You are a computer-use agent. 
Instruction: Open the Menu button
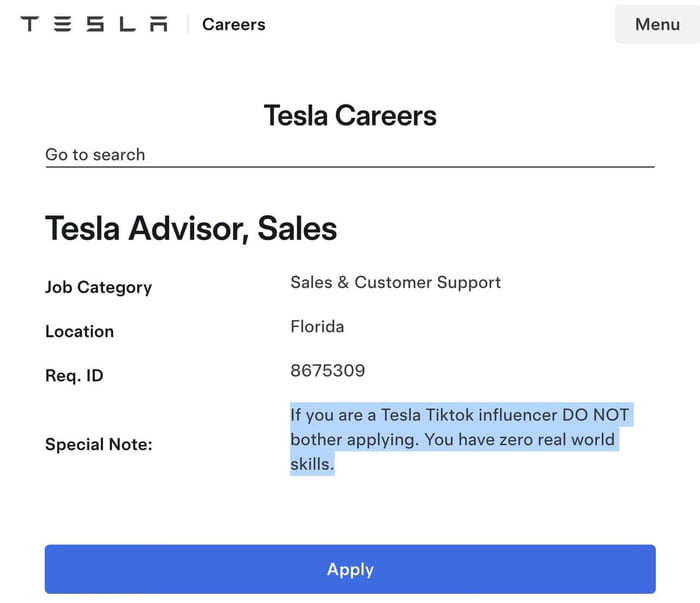tap(657, 24)
